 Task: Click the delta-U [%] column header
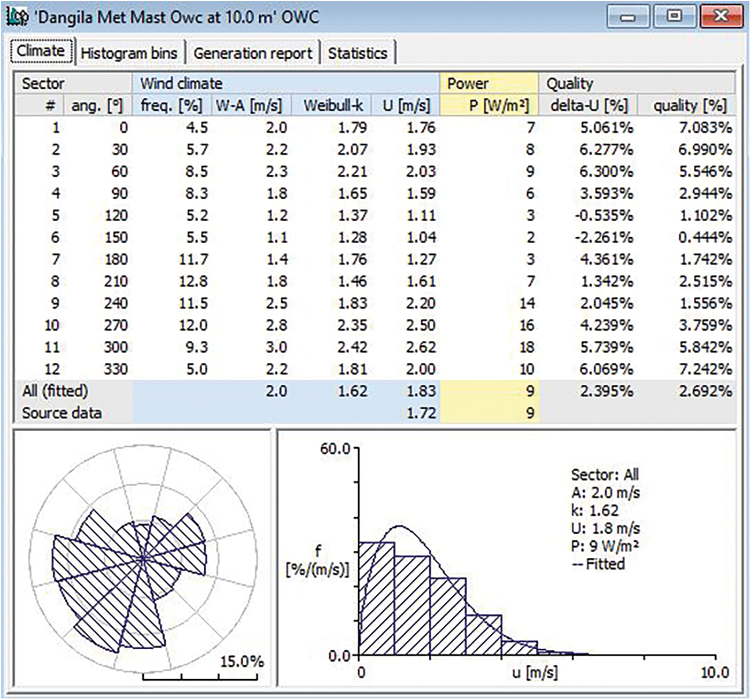(x=589, y=106)
